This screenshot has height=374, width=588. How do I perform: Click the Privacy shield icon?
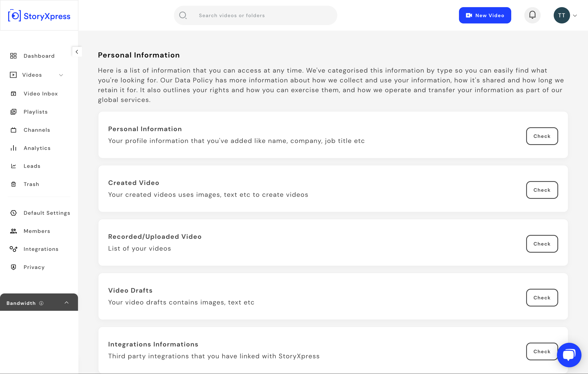(x=13, y=267)
